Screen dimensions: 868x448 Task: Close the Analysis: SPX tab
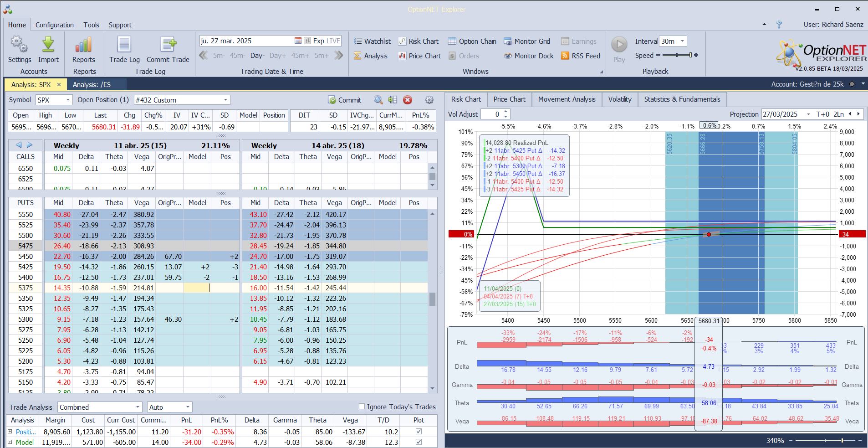point(59,84)
